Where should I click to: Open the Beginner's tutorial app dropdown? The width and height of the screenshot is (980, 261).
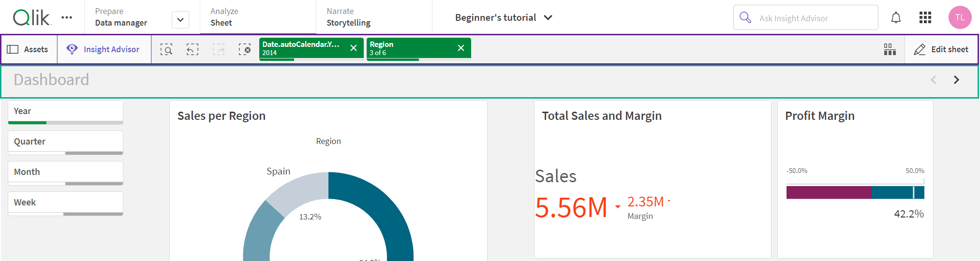[504, 18]
